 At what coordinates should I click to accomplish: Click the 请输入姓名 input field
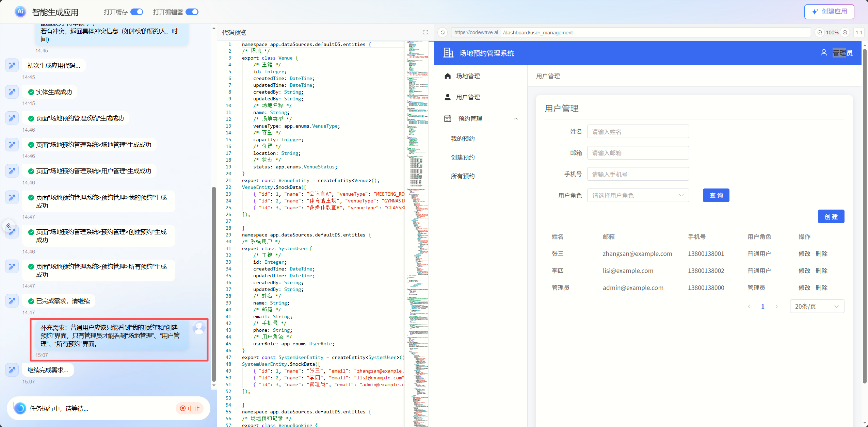click(x=638, y=132)
